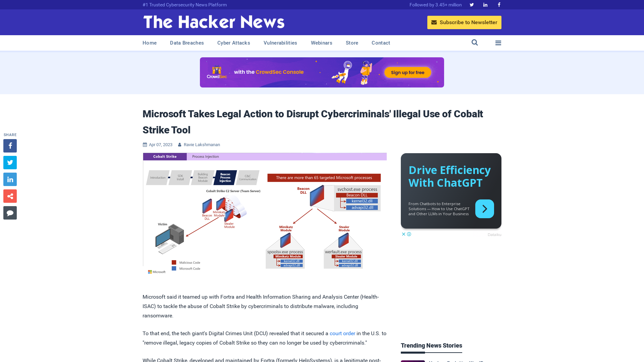Viewport: 644px width, 362px height.
Task: Click the LinkedIn icon in header
Action: pos(485,4)
